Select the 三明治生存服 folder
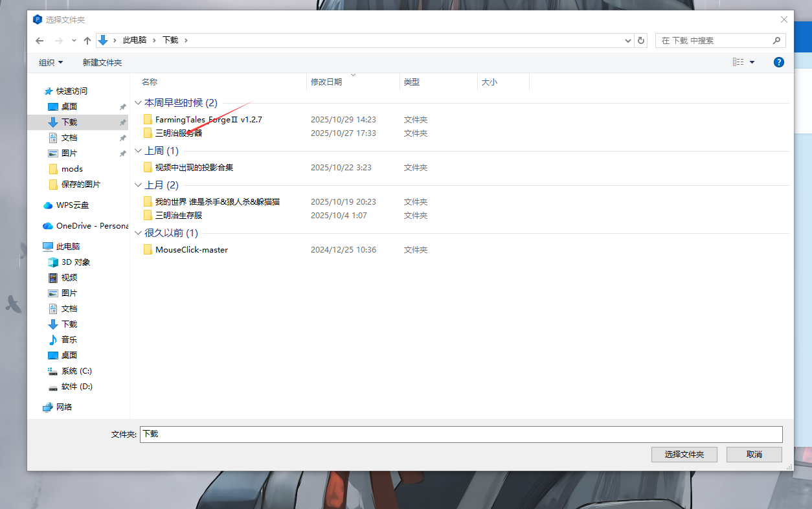The height and width of the screenshot is (509, 812). [179, 215]
